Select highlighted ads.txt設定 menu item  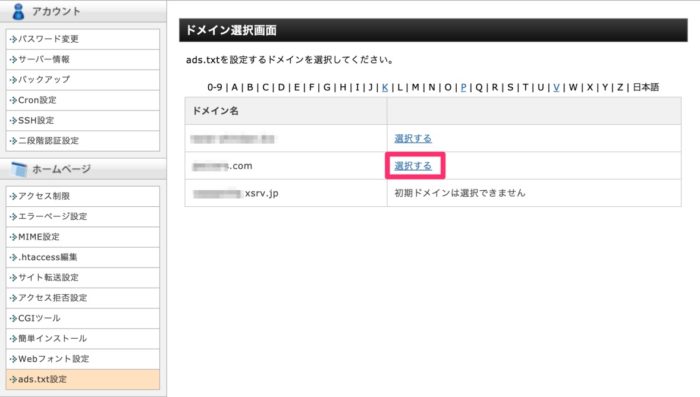click(x=83, y=379)
